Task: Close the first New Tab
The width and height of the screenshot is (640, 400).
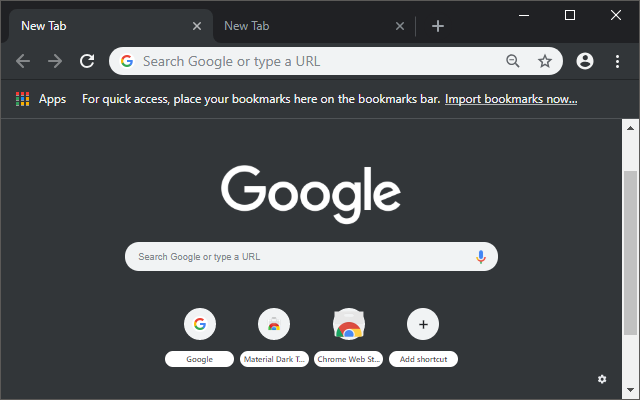Action: [197, 26]
